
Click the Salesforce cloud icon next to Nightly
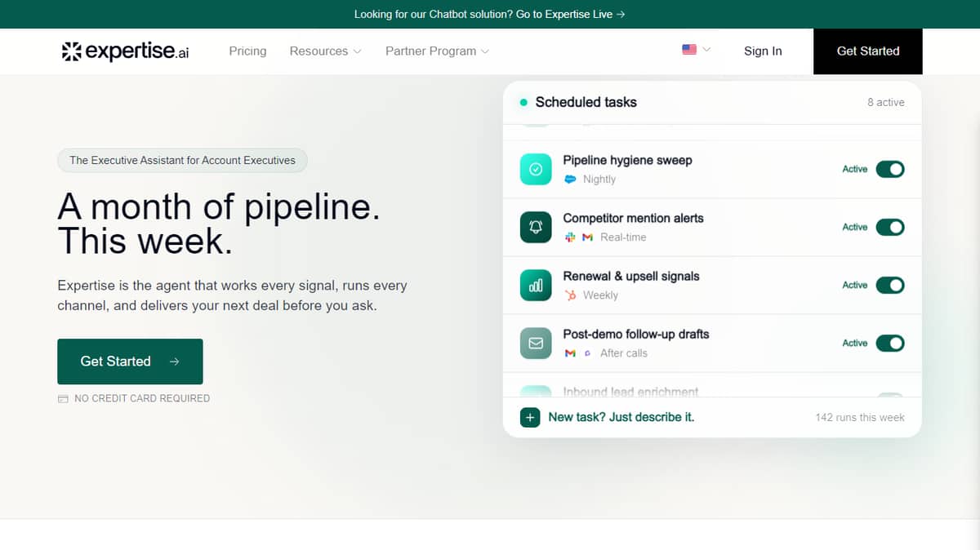[570, 180]
